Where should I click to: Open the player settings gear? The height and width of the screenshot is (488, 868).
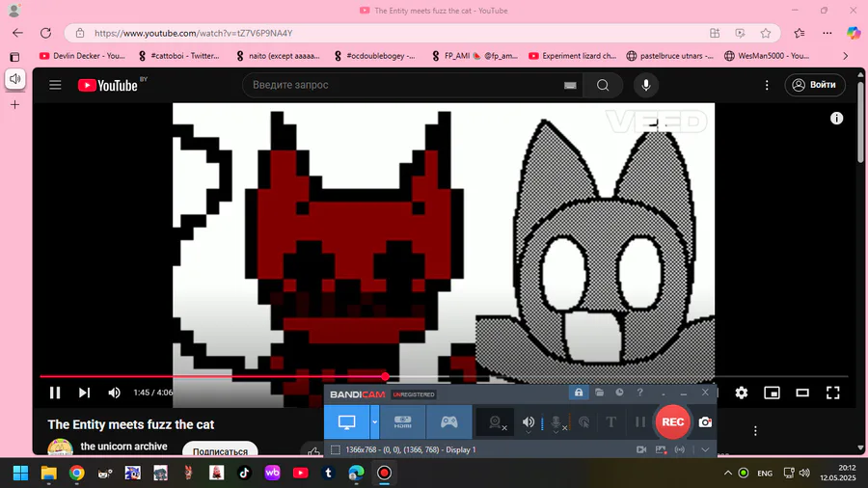[742, 393]
